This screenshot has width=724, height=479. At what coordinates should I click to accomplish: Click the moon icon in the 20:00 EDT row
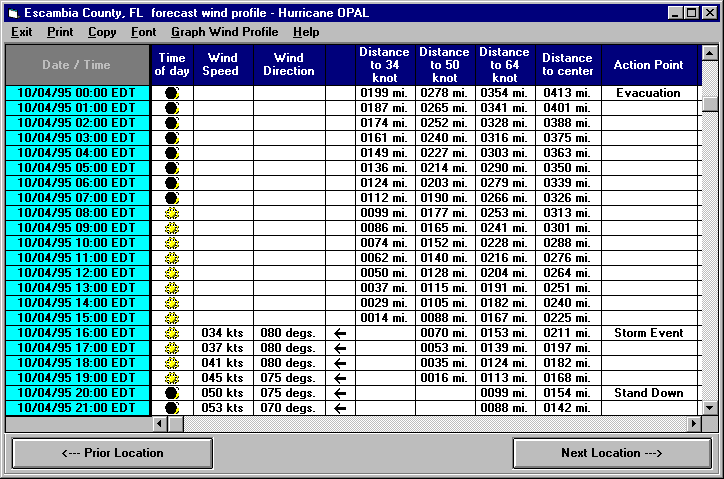tap(171, 393)
